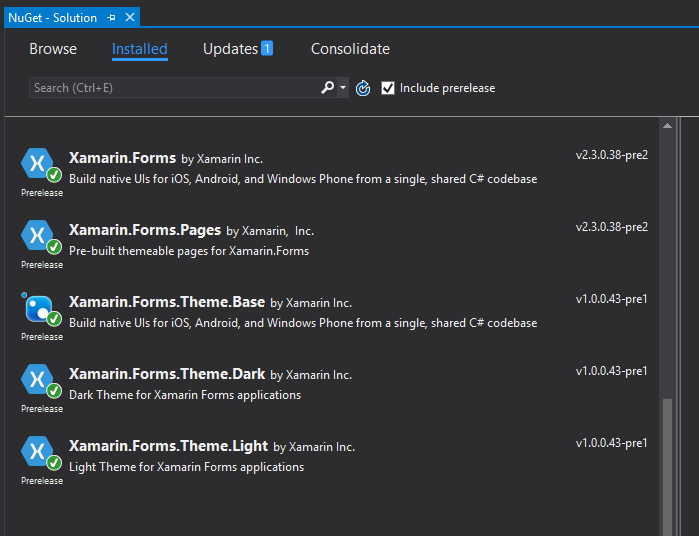699x536 pixels.
Task: Click 'Dark Theme for Xamarin Forms applications' description
Action: (x=185, y=395)
